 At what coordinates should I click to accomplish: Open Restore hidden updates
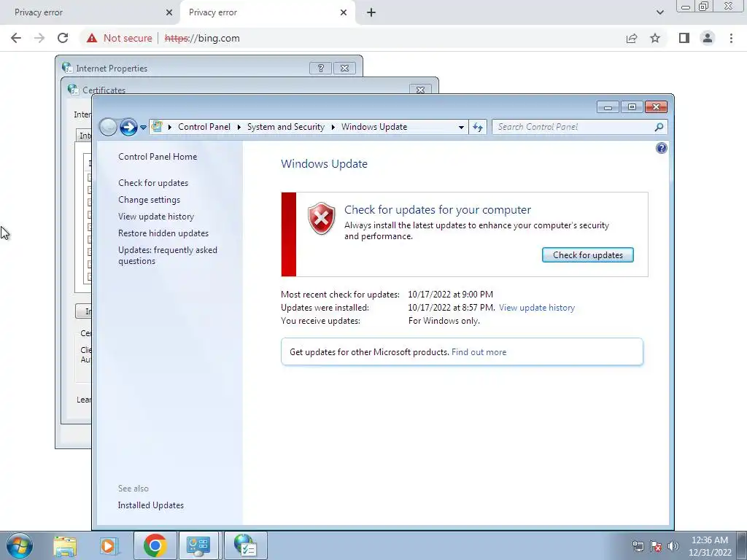pyautogui.click(x=163, y=233)
